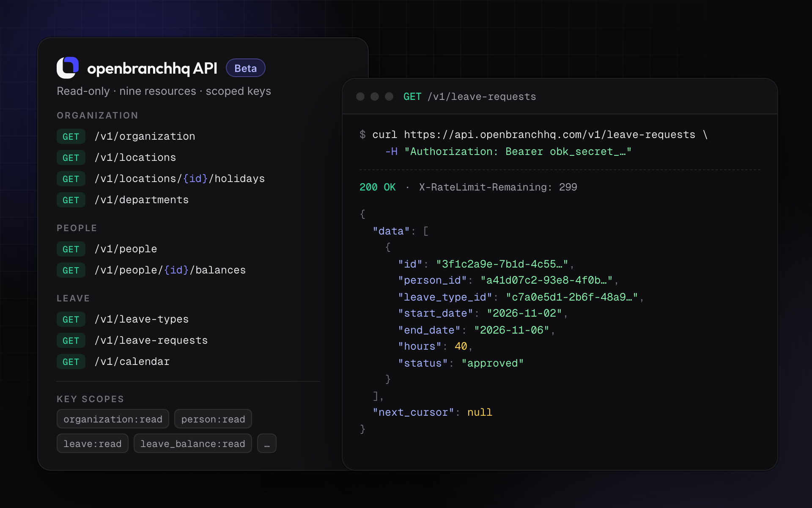Click the PEOPLE section heading
The width and height of the screenshot is (812, 508).
77,228
